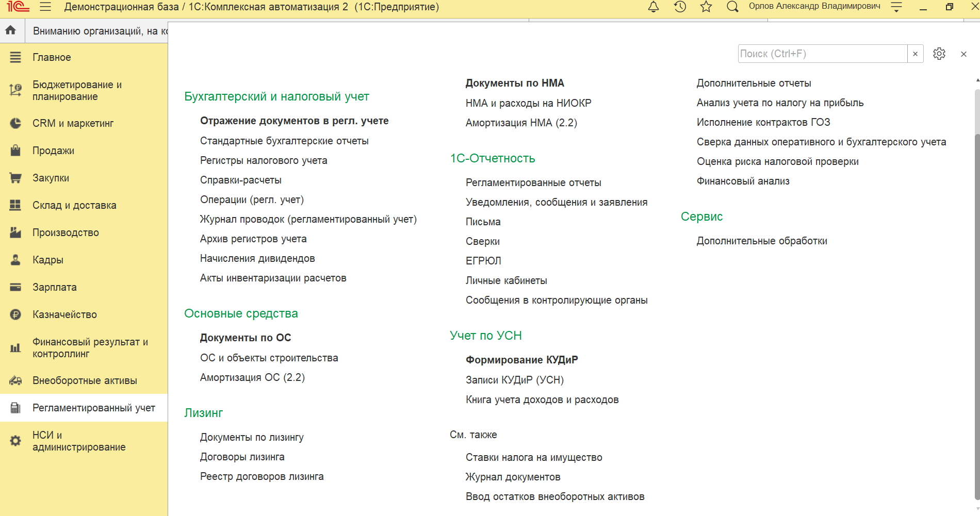Open Акты инвентаризации расчетов
Image resolution: width=980 pixels, height=516 pixels.
click(273, 278)
